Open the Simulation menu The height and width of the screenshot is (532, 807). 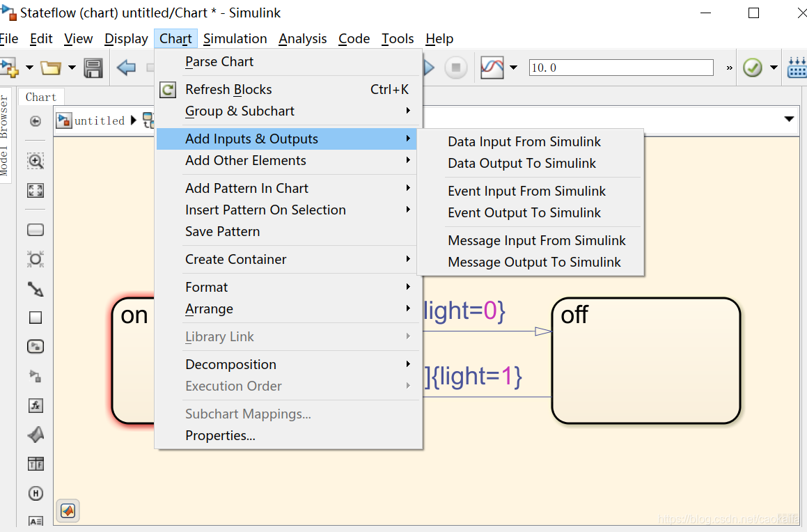pyautogui.click(x=235, y=38)
